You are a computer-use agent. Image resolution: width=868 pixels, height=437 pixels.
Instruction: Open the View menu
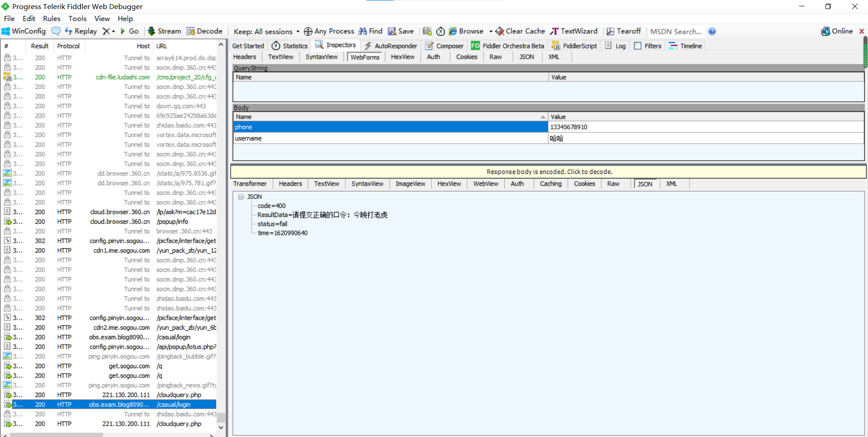tap(102, 19)
